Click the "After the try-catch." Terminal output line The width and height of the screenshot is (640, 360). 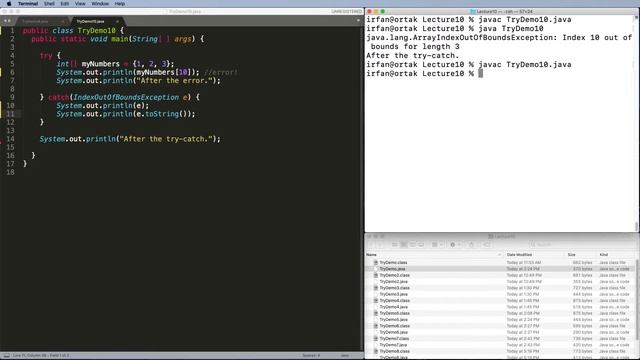[x=412, y=56]
